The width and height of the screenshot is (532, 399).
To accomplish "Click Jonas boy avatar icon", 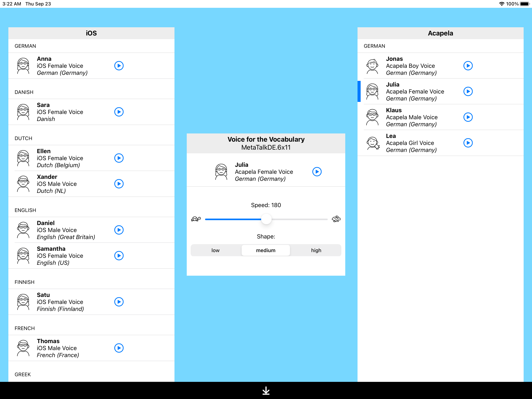I will [372, 66].
